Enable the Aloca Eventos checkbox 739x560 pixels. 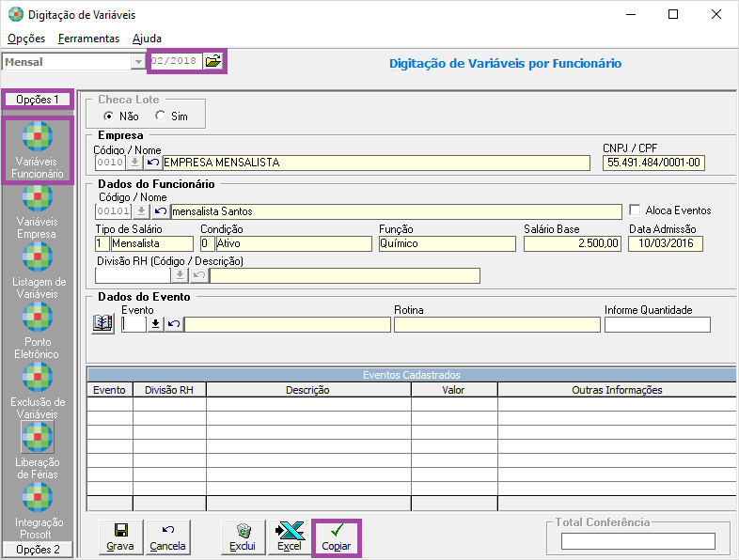pyautogui.click(x=635, y=210)
